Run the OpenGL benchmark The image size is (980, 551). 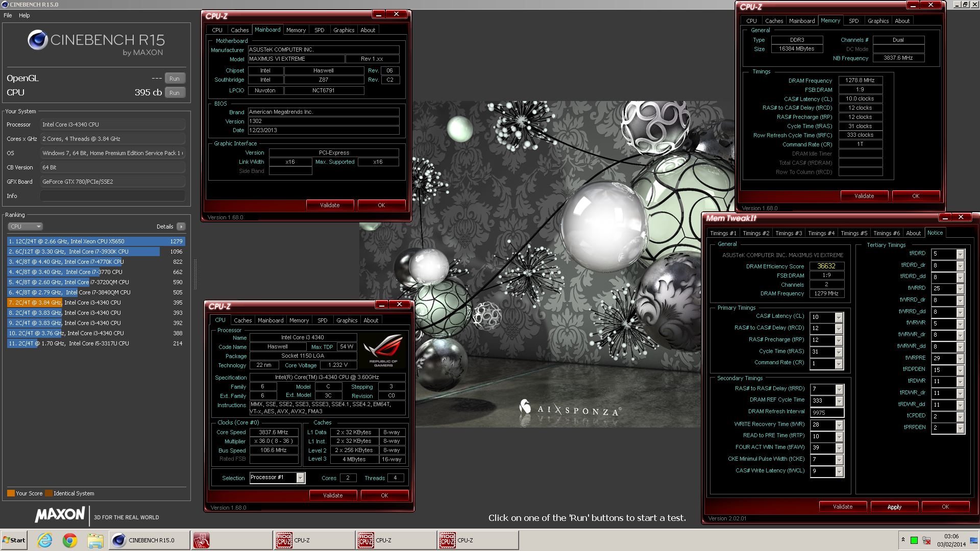pyautogui.click(x=175, y=79)
